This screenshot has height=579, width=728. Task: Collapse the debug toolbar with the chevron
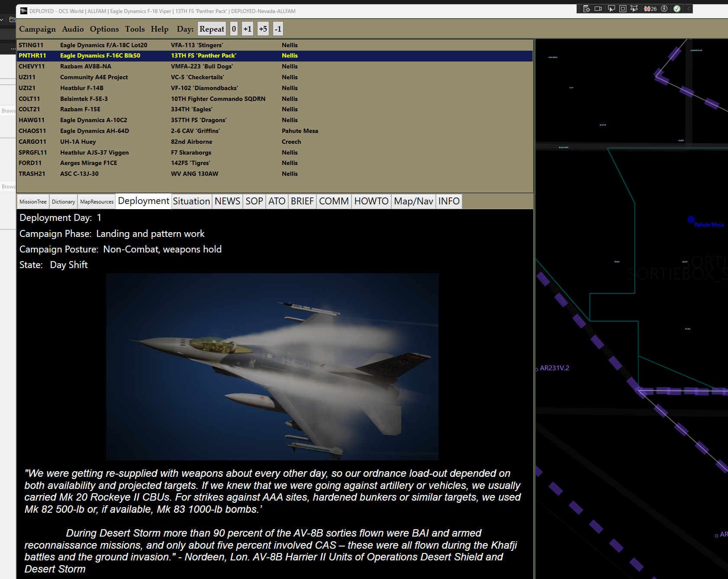(689, 9)
